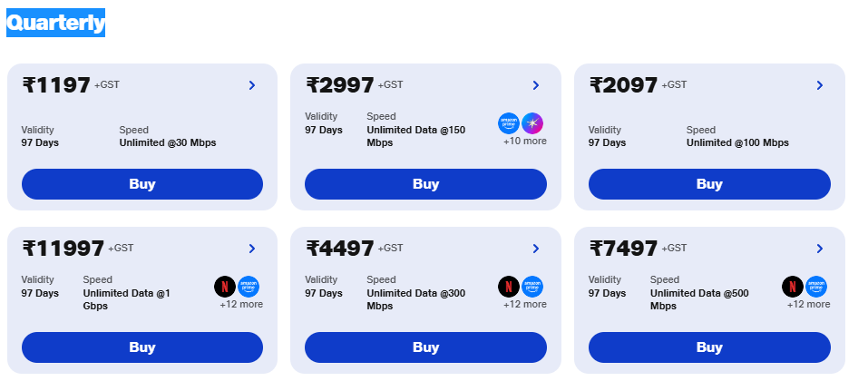This screenshot has height=381, width=868.
Task: Open the ₹7497 plan chevron arrow
Action: pyautogui.click(x=820, y=249)
